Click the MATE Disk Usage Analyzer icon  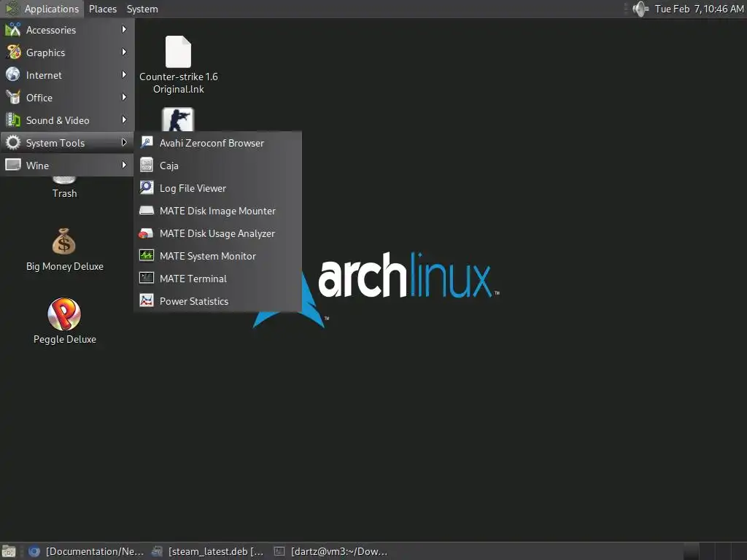tap(146, 233)
